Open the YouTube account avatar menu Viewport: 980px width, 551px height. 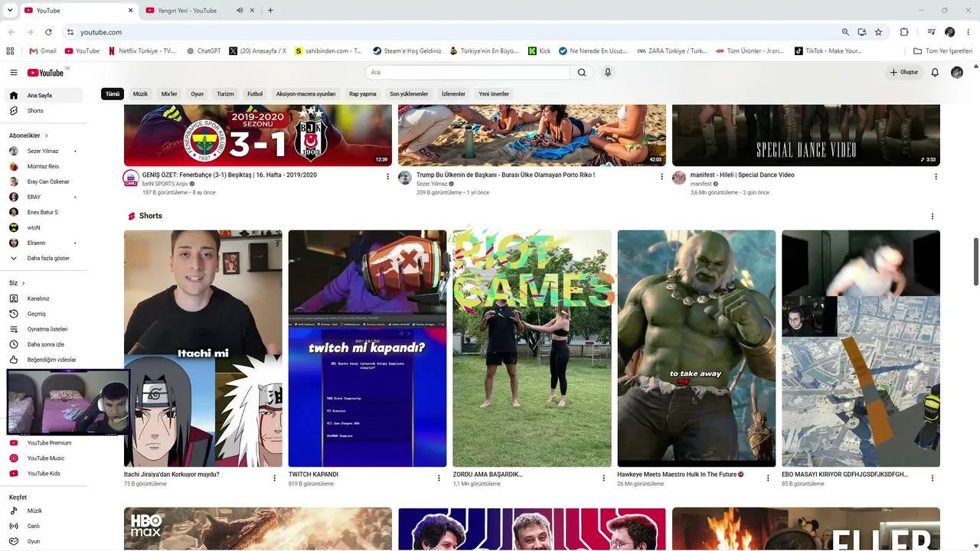[957, 73]
